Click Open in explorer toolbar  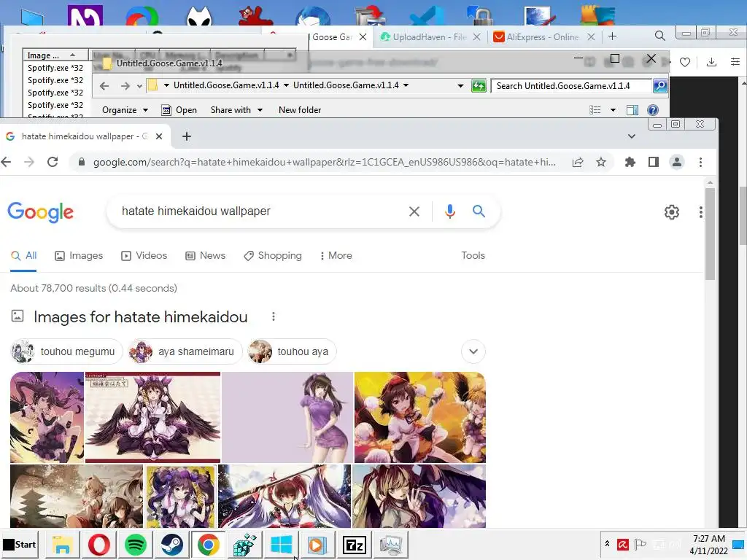179,110
